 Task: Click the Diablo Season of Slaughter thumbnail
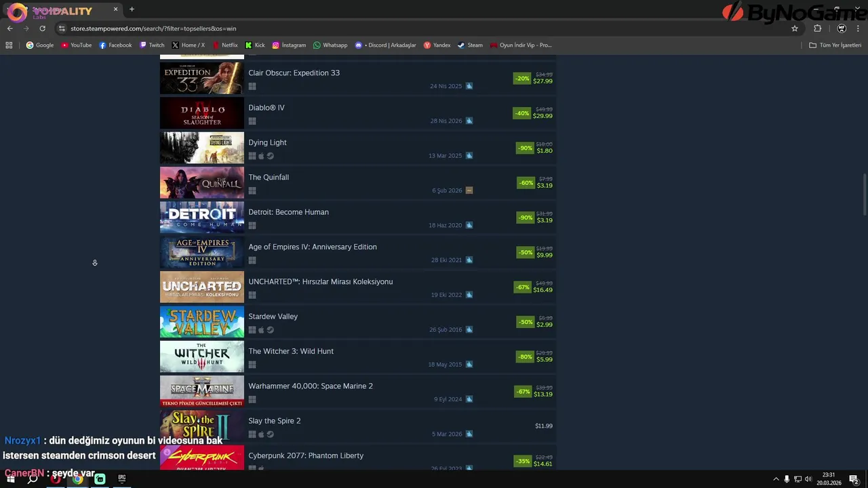pos(202,113)
